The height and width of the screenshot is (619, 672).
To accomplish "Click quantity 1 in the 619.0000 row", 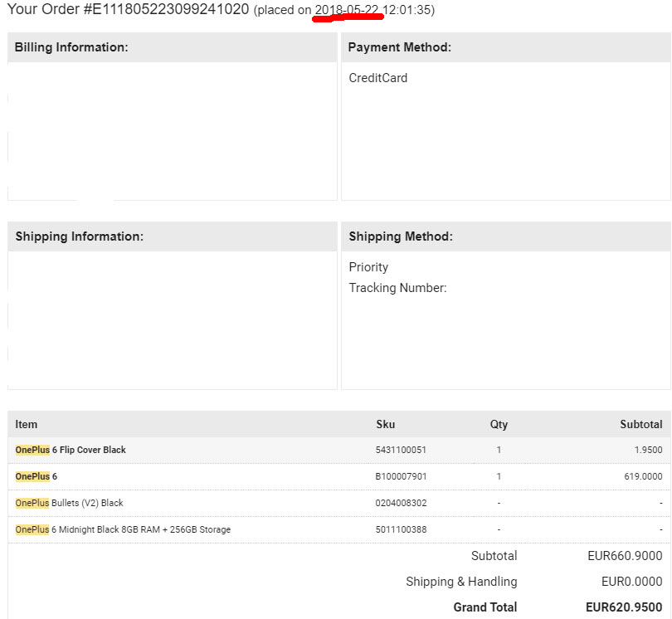I will coord(499,476).
